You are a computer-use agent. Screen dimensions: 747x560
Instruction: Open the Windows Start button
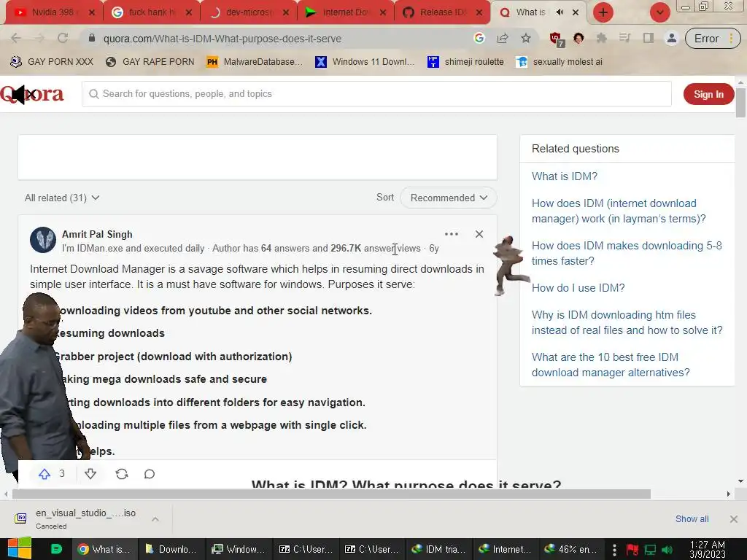coord(19,548)
